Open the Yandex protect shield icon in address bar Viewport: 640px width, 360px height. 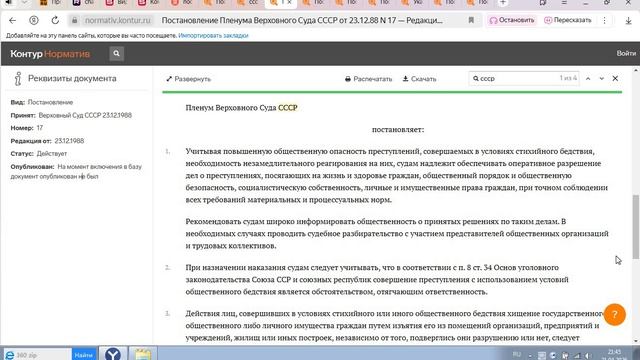pos(34,20)
